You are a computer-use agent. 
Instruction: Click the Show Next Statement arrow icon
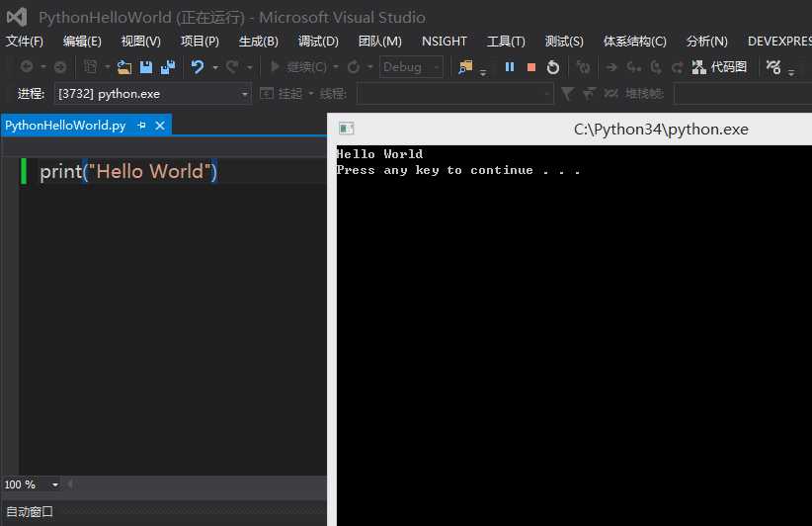pos(611,67)
